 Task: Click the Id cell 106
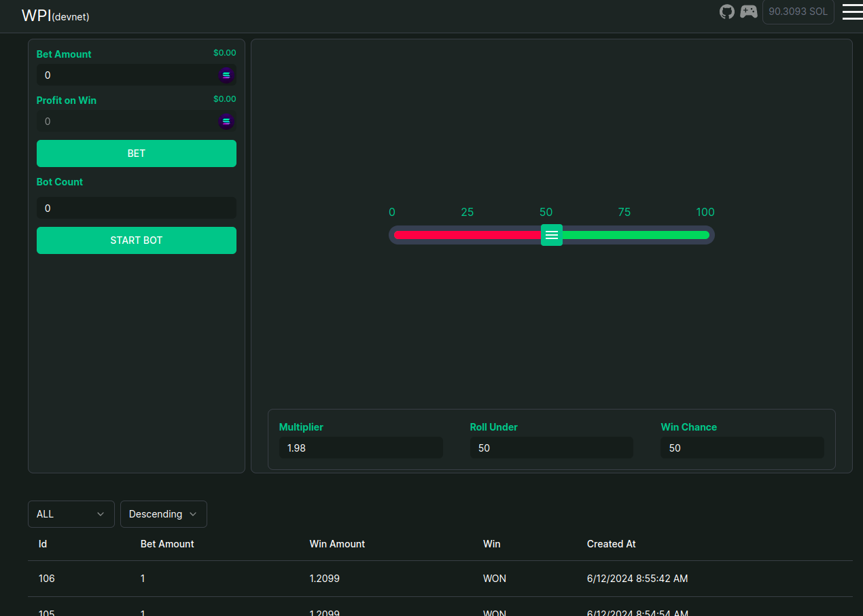[47, 579]
